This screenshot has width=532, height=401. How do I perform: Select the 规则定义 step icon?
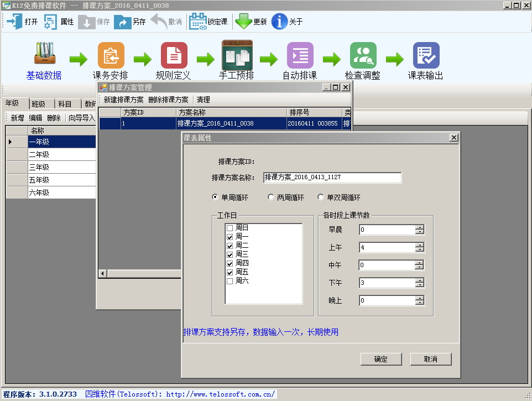174,55
